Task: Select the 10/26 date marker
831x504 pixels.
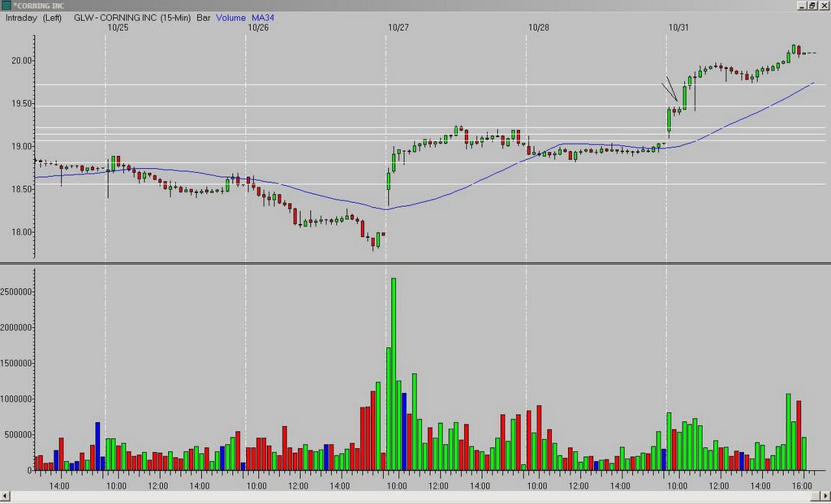Action: coord(257,28)
